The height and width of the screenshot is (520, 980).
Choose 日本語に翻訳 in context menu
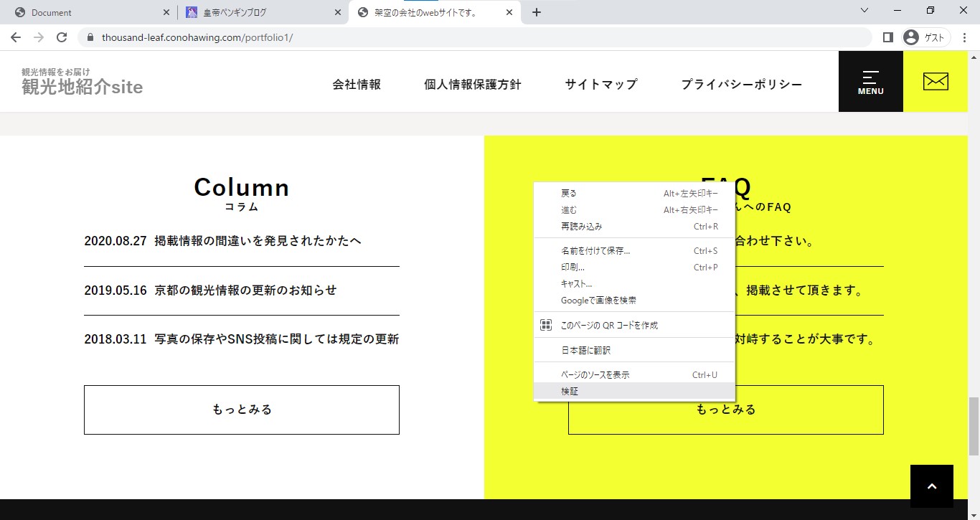(634, 350)
